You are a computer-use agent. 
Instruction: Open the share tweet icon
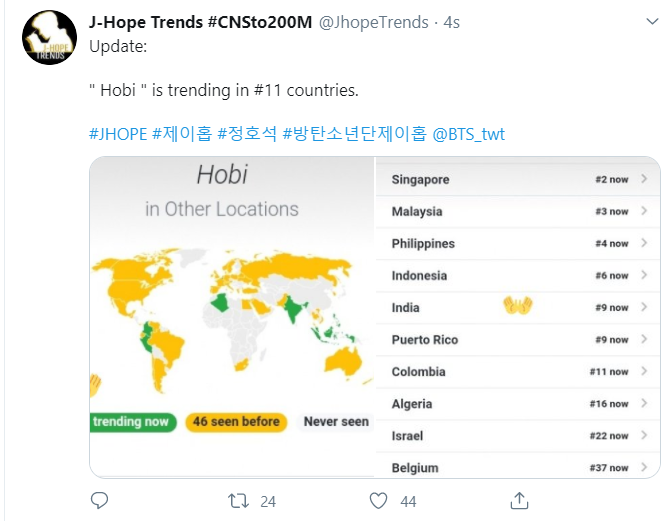(x=519, y=500)
